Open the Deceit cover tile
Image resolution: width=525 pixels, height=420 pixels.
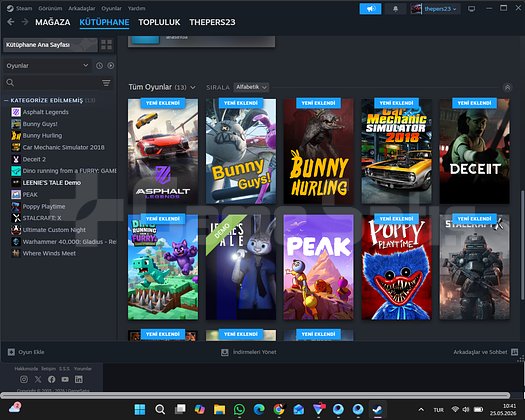click(x=475, y=151)
